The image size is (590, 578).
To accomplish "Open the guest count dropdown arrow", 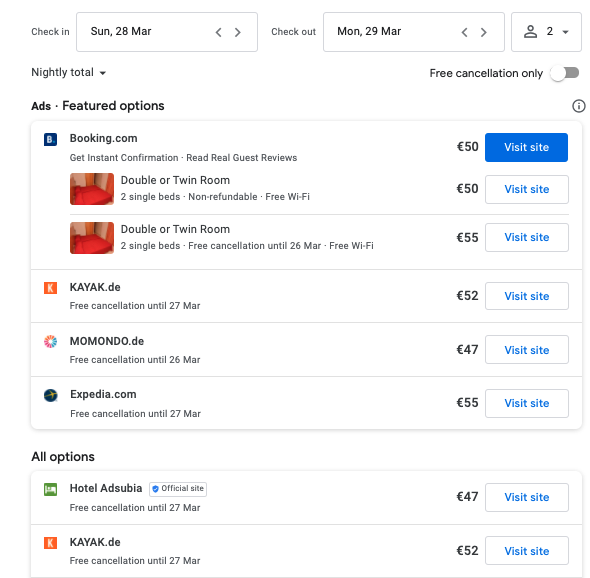I will tap(565, 32).
